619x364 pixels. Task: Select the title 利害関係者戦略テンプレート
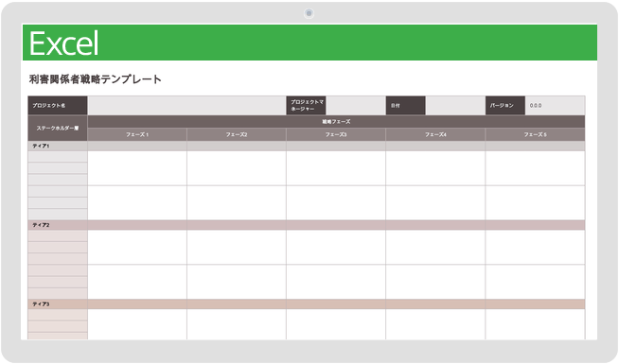pos(96,79)
